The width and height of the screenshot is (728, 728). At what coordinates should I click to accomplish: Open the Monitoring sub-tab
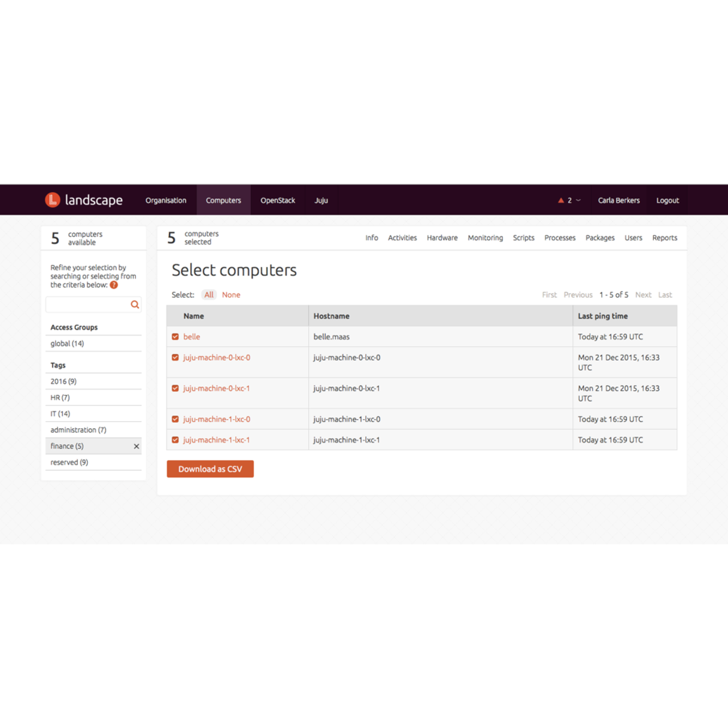[485, 238]
